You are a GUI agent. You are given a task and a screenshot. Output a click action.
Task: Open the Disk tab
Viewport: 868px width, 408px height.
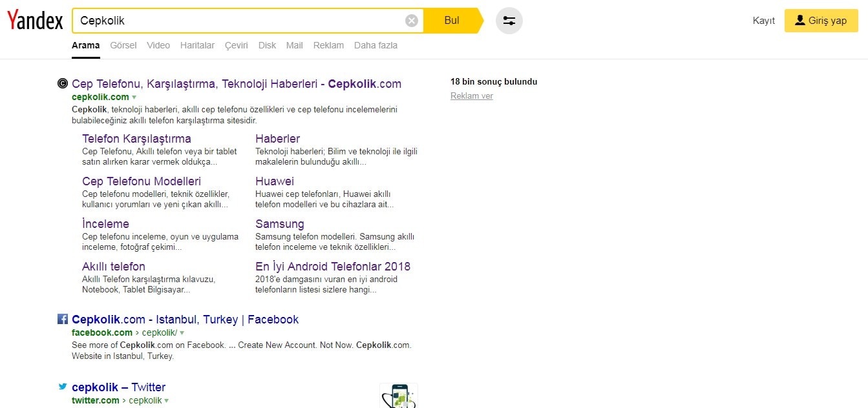267,45
